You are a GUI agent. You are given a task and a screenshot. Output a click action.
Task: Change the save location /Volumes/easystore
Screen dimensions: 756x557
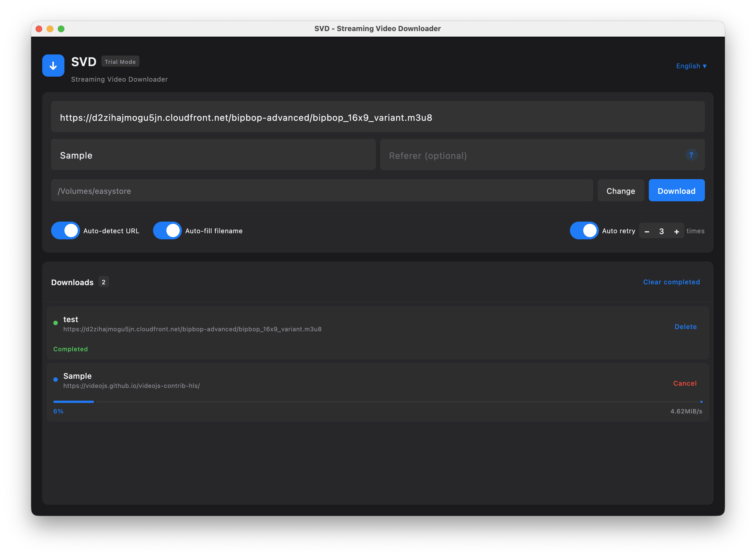620,190
